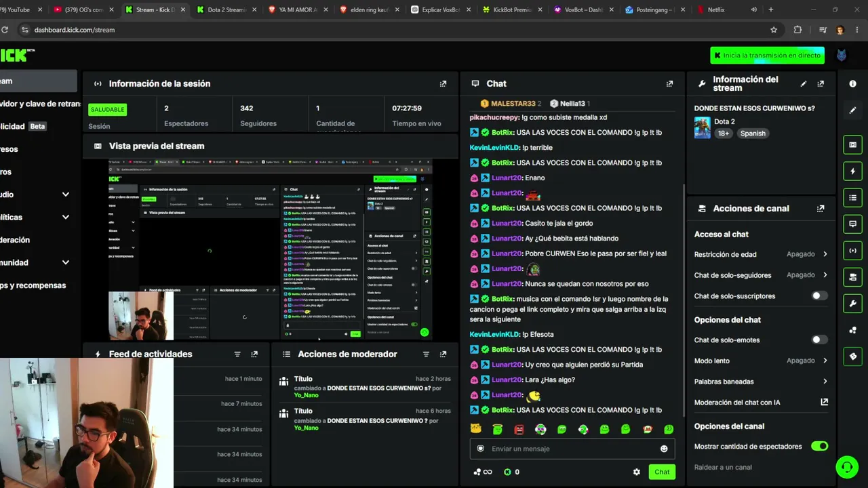This screenshot has height=488, width=868.
Task: Click Raidear a un canal
Action: [x=723, y=467]
